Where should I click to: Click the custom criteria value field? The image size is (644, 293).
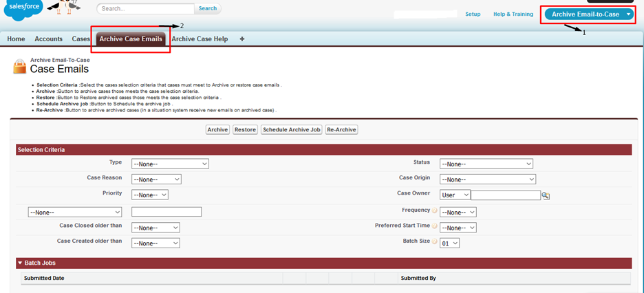167,212
